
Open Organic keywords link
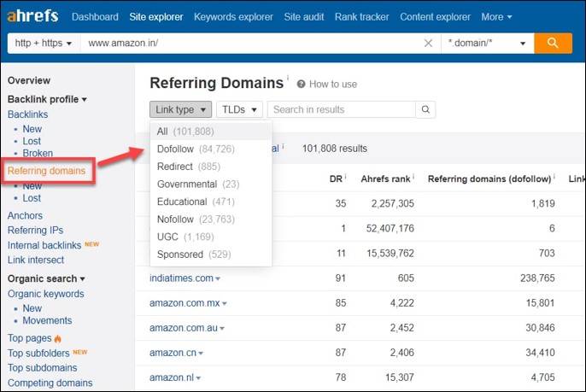pos(45,294)
